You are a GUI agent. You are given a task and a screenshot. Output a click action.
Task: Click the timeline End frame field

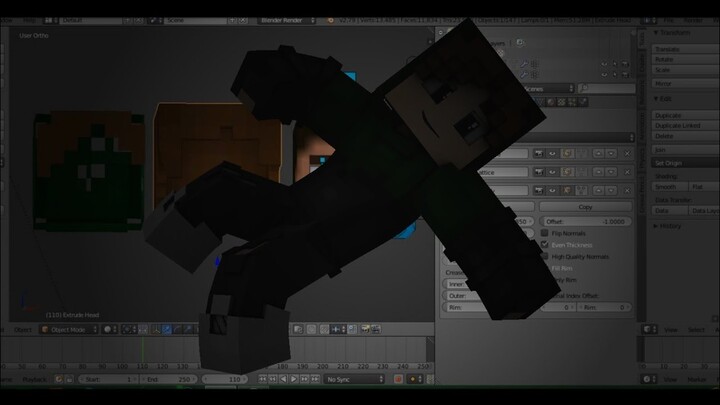[169, 379]
